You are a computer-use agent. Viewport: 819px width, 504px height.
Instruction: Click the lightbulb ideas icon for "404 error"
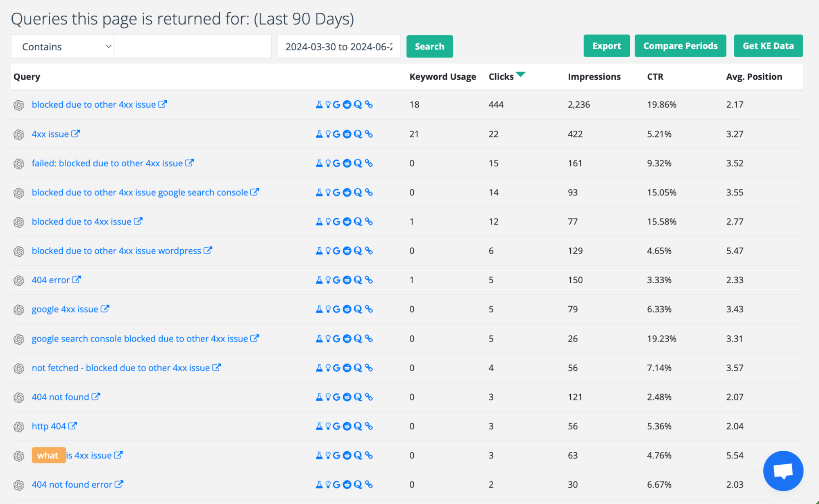327,280
